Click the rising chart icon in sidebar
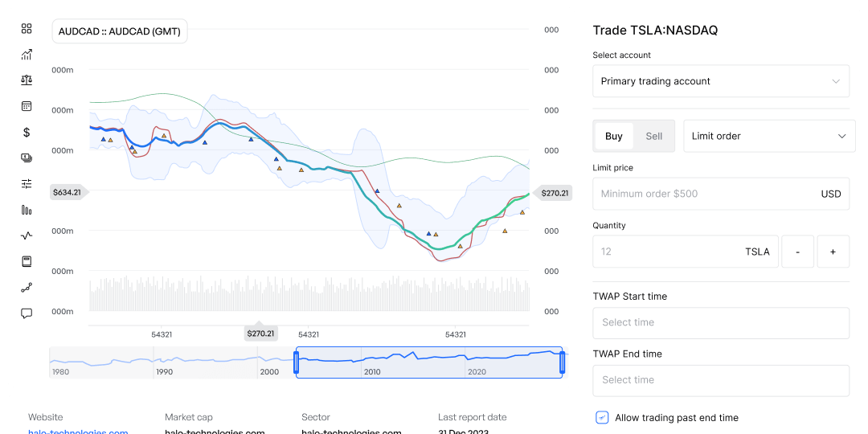868x434 pixels. click(x=27, y=55)
